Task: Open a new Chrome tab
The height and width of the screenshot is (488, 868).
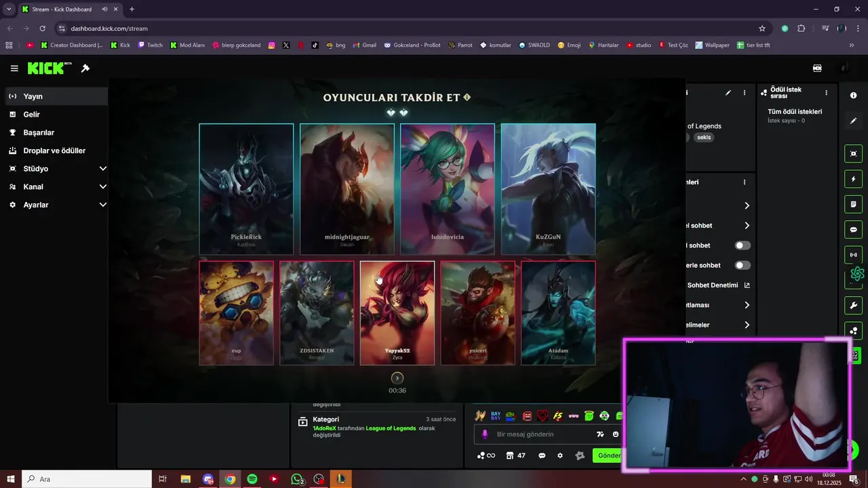Action: [x=132, y=9]
